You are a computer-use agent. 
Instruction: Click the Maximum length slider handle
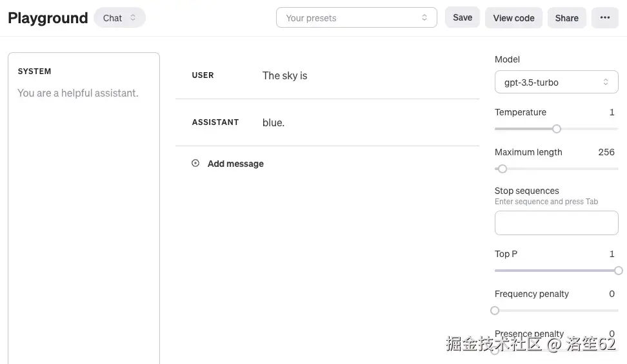click(x=503, y=169)
